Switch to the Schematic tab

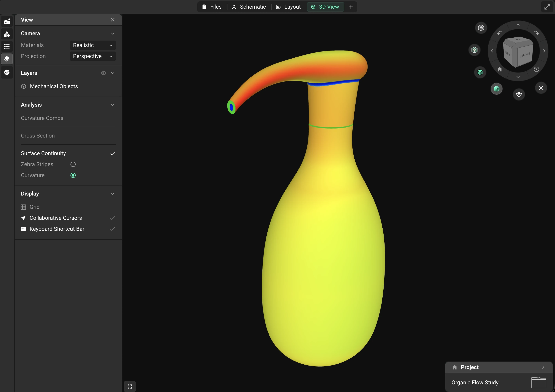pyautogui.click(x=249, y=7)
